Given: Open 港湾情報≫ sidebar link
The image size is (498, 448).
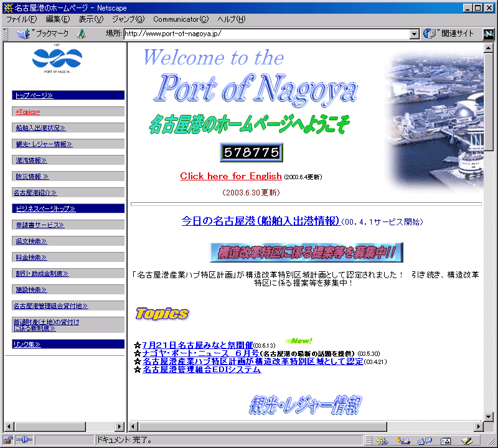Looking at the screenshot, I should coord(32,161).
